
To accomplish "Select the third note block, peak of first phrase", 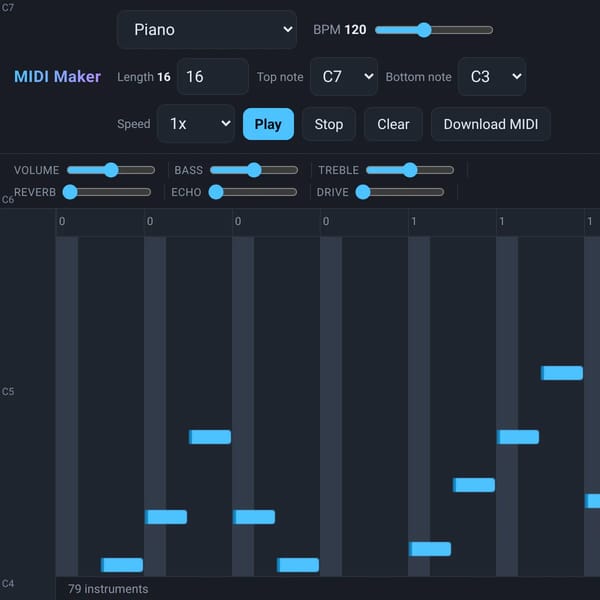I will [210, 437].
